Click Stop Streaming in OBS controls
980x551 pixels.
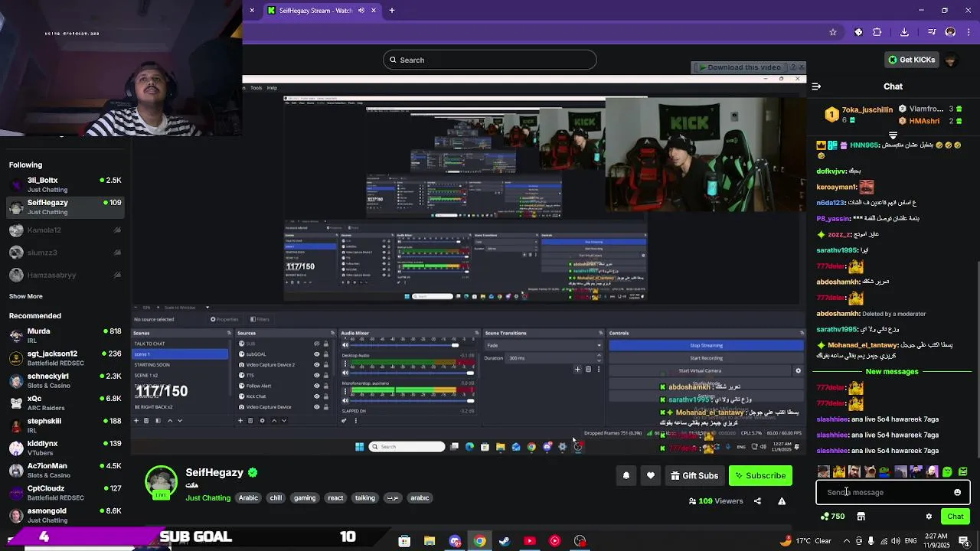(706, 345)
